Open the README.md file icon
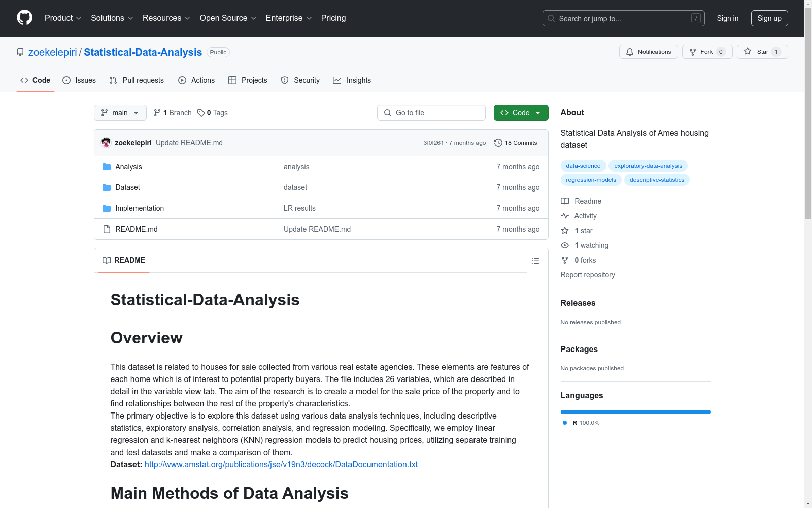 coord(107,229)
